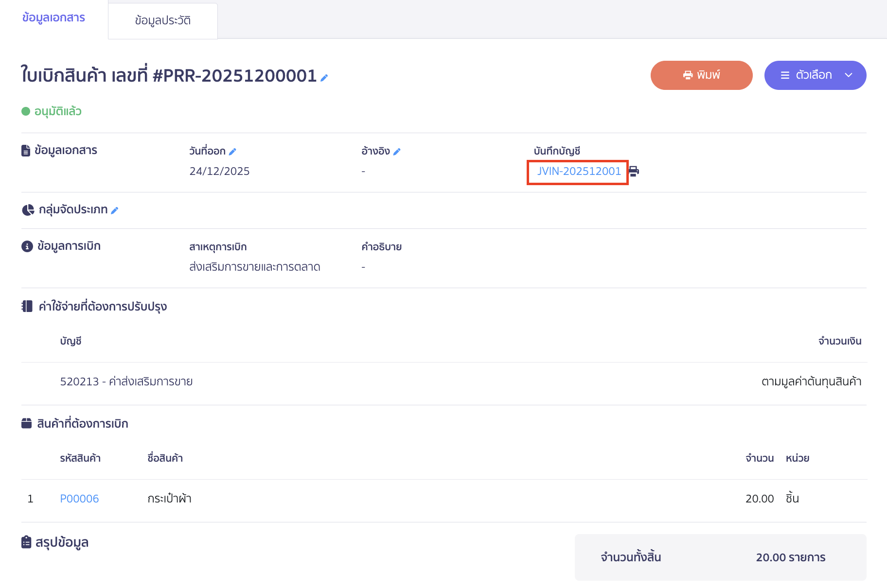887x588 pixels.
Task: Edit กลุ่มจัดประเภท via its pencil icon
Action: (x=115, y=210)
